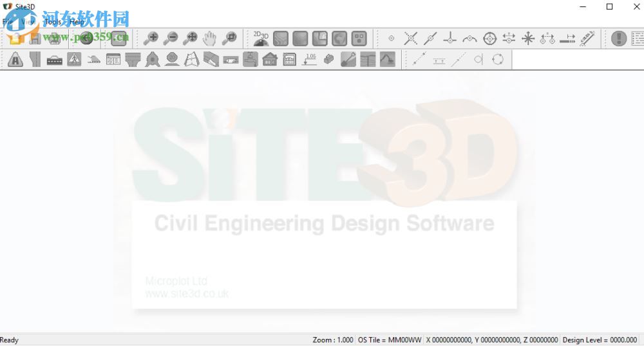Click the circle tangent to line icon

478,59
